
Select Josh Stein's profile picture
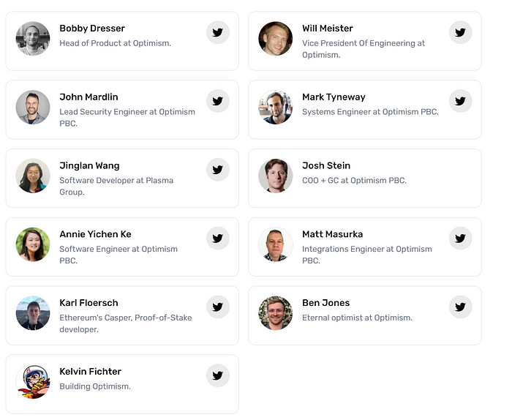click(x=276, y=176)
